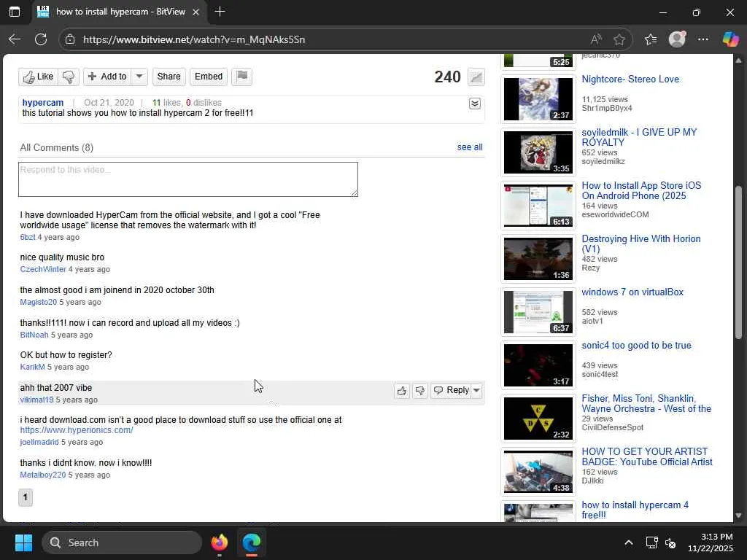
Task: Open soyiledmilk I GIVE UP MY ROYALTY title
Action: point(639,137)
